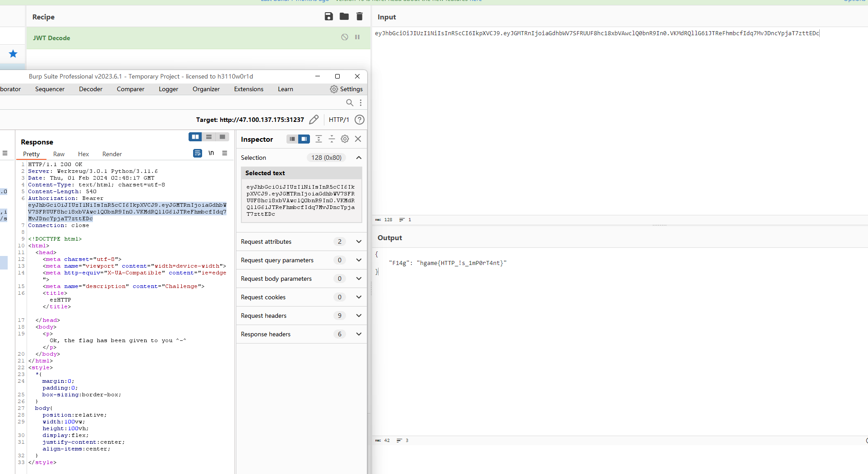Open favourites via the blue star icon
Image resolution: width=868 pixels, height=474 pixels.
(x=13, y=54)
